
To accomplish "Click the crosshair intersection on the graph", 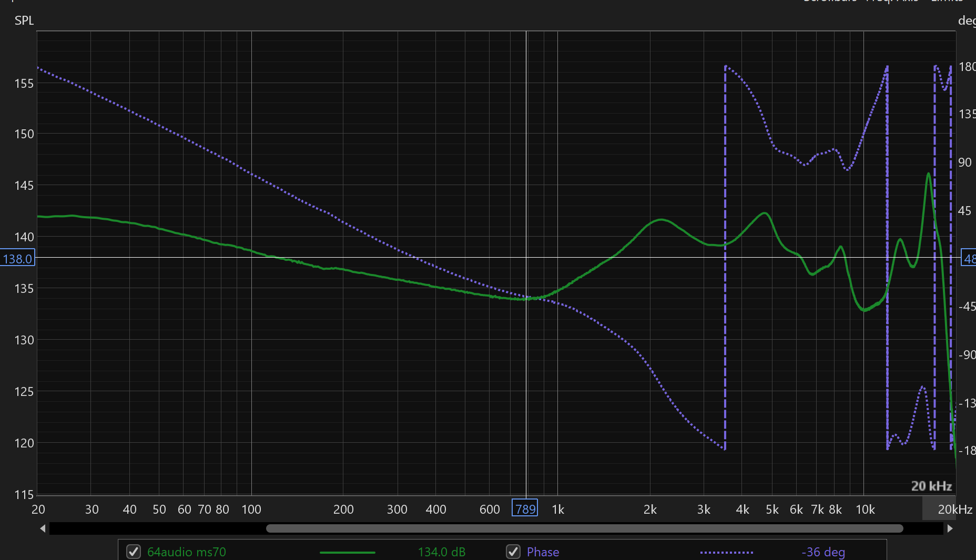I will 526,258.
